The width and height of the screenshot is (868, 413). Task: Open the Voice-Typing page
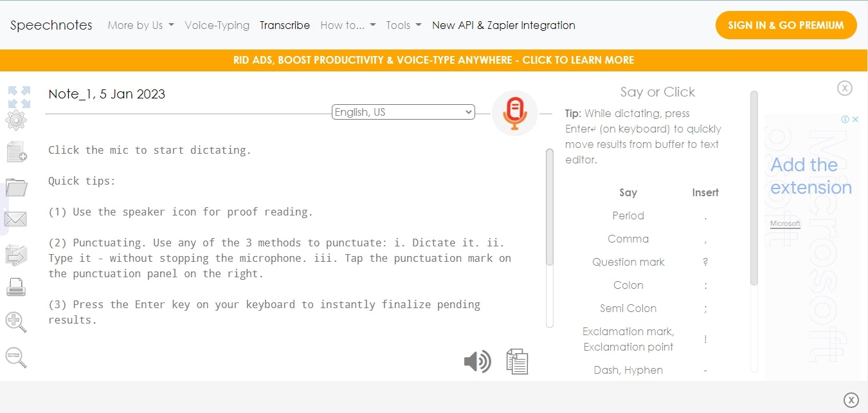(217, 25)
